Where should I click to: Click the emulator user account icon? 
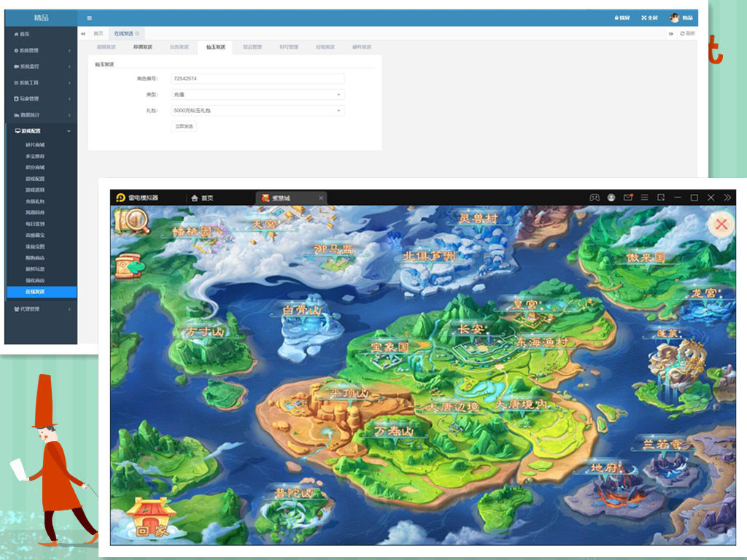(611, 198)
